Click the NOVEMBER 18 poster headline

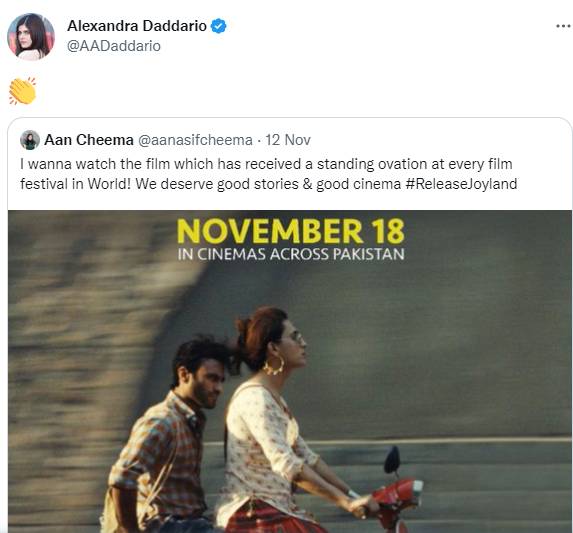pyautogui.click(x=291, y=231)
